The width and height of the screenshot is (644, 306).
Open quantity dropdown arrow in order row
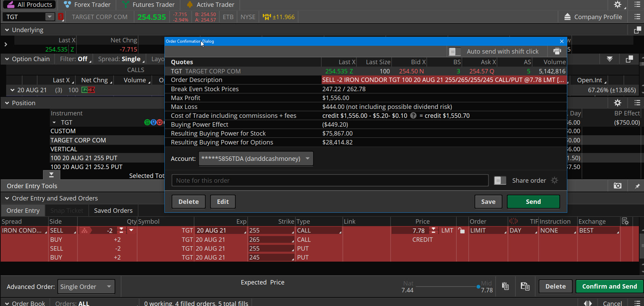[x=131, y=231]
